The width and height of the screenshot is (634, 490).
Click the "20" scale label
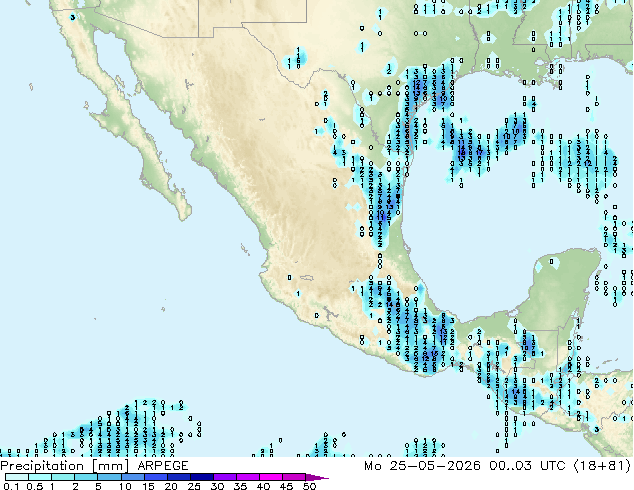click(x=171, y=486)
